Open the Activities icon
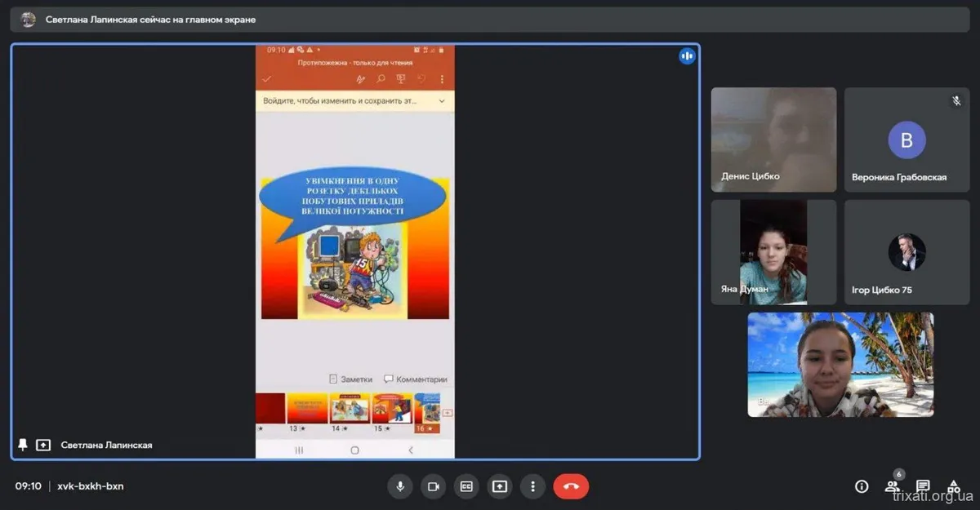The width and height of the screenshot is (980, 510). tap(953, 486)
